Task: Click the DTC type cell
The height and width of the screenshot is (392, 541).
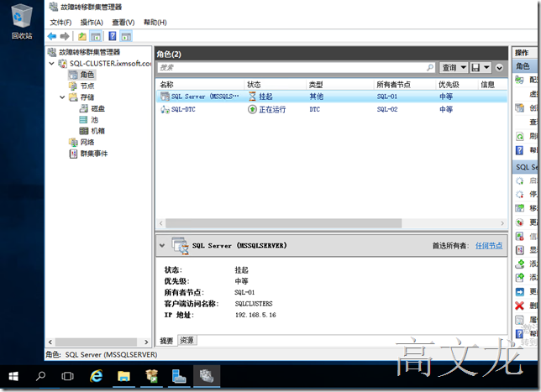Action: point(315,109)
